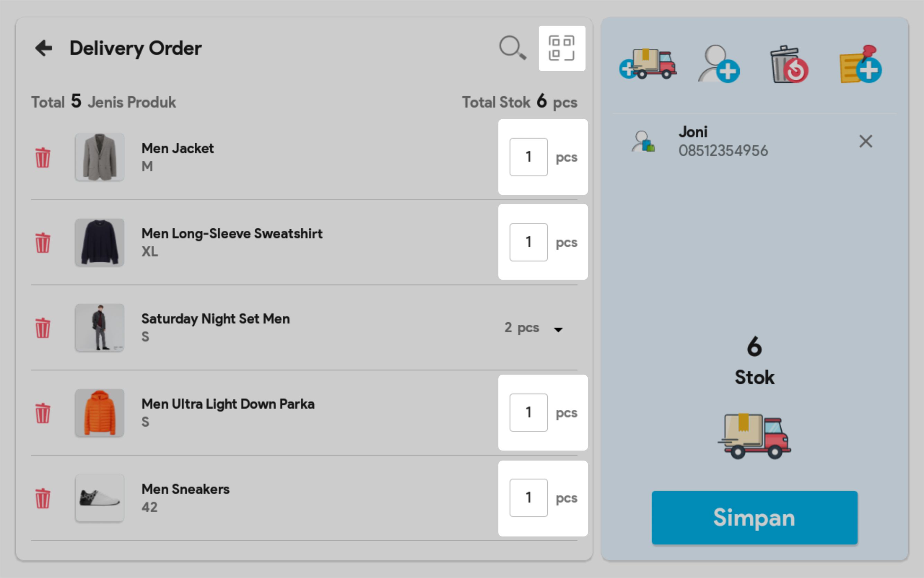This screenshot has width=924, height=578.
Task: Delete the Saturday Night Set Men item
Action: tap(43, 328)
